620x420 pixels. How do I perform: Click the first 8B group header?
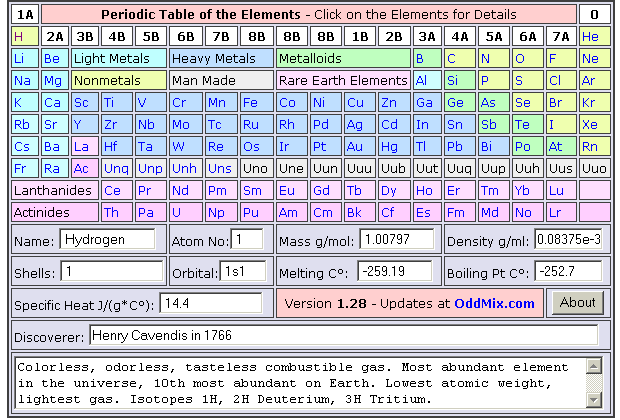257,37
